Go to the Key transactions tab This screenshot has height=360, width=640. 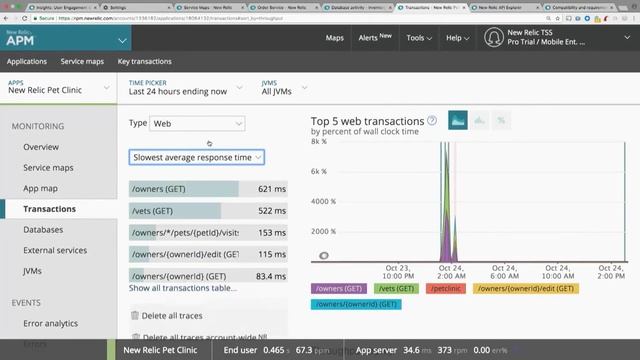(144, 62)
